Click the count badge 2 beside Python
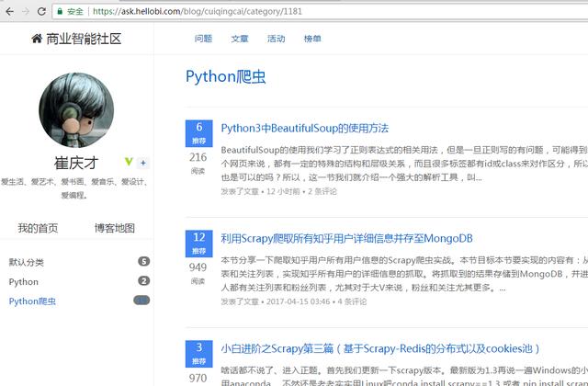Viewport: 588px width, 386px height. coord(143,280)
